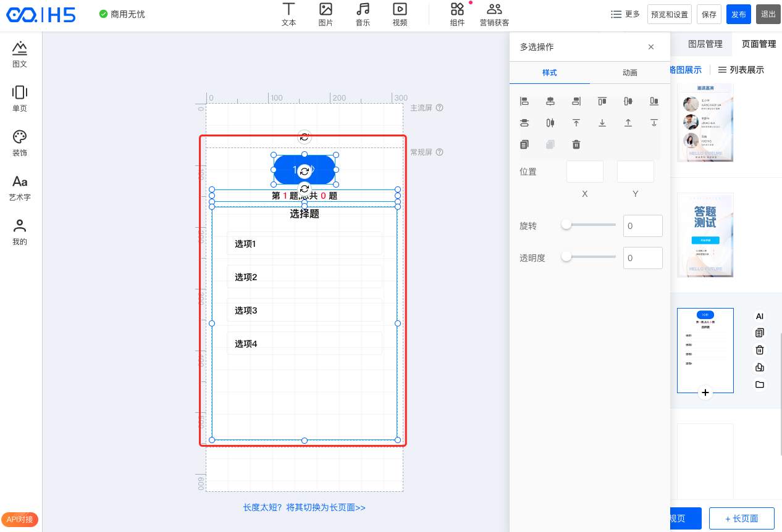Insert a 图片 image from the toolbar
Viewport: 782px width, 532px height.
pyautogui.click(x=326, y=15)
